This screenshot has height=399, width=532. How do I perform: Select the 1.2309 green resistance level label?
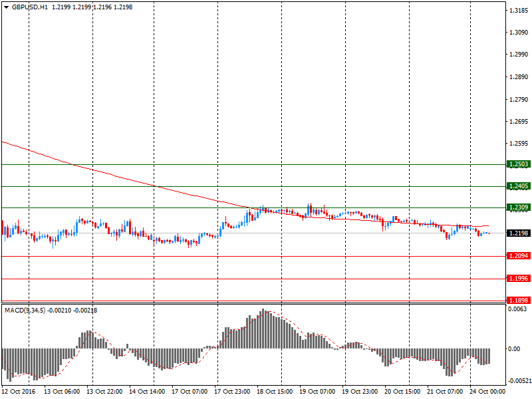[519, 207]
